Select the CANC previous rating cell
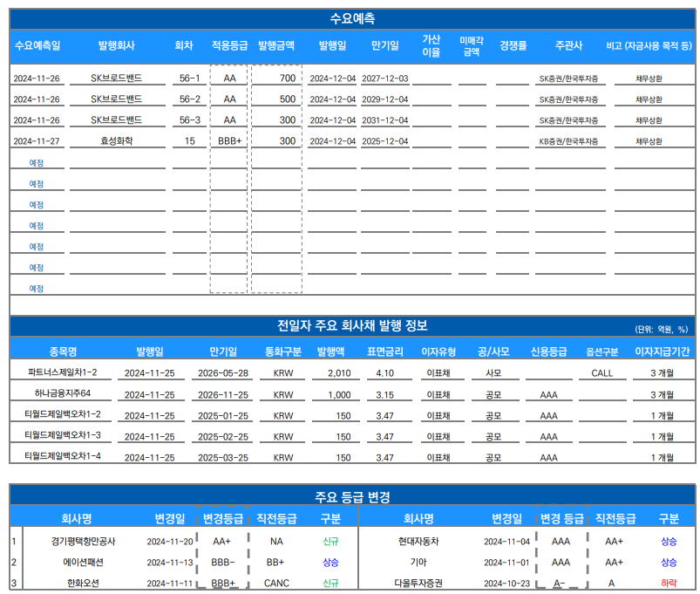The height and width of the screenshot is (594, 700). click(x=275, y=583)
